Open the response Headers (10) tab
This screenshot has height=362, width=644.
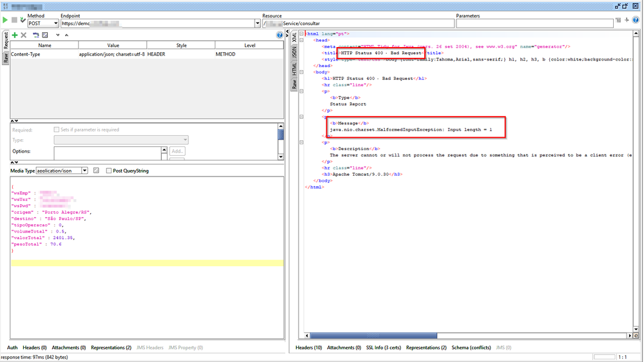(309, 348)
